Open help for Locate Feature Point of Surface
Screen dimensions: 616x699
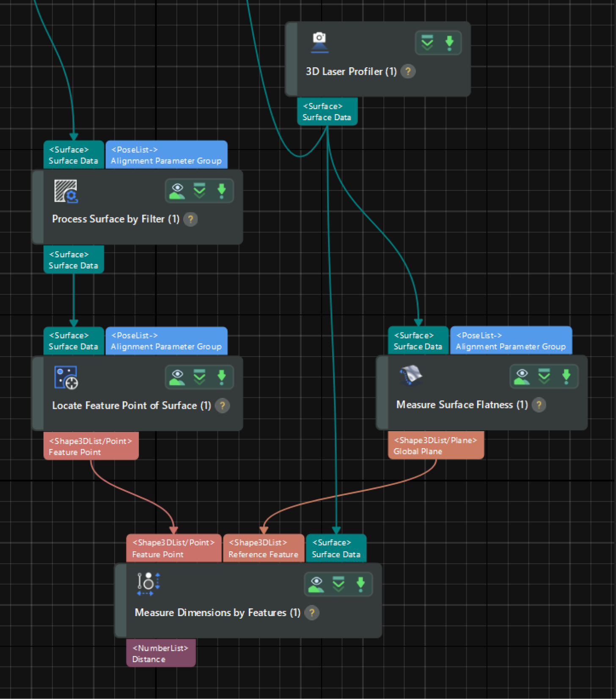(223, 406)
